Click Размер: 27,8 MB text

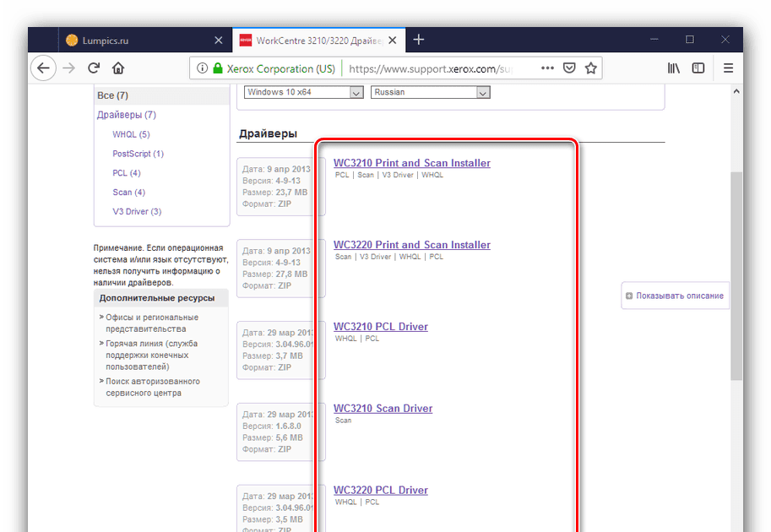[x=274, y=274]
